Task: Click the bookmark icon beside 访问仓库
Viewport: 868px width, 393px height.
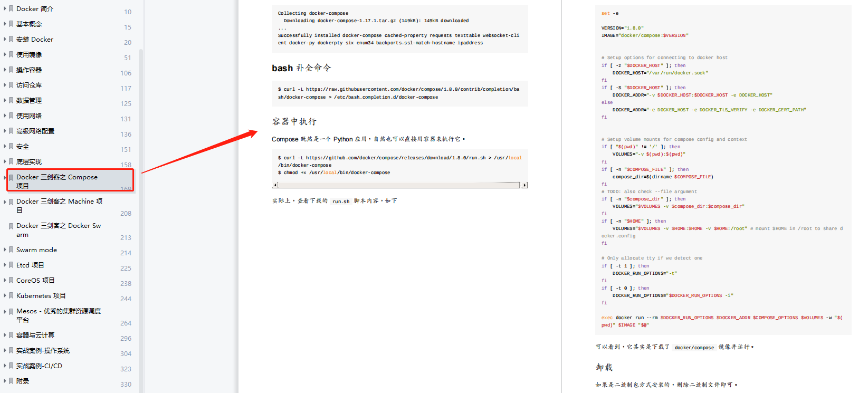Action: [11, 85]
